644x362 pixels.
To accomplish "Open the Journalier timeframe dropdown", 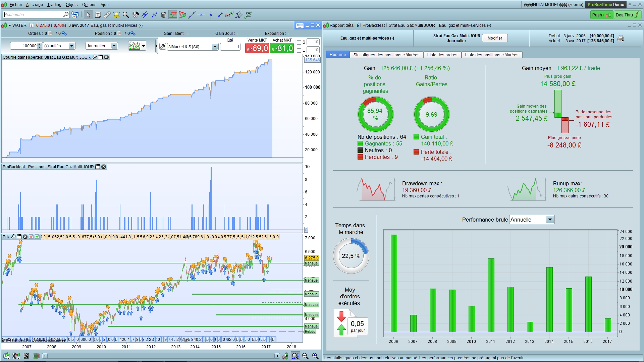I will pyautogui.click(x=114, y=46).
